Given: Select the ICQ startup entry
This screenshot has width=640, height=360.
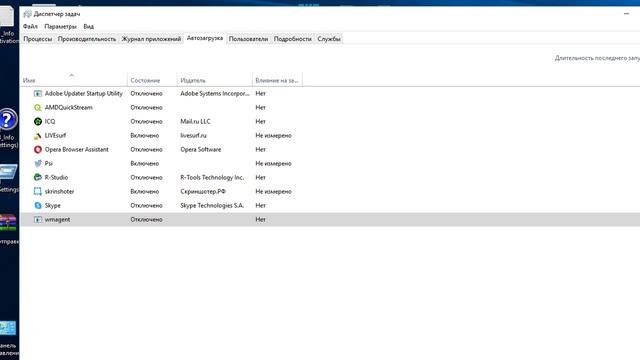Looking at the screenshot, I should [x=330, y=122].
